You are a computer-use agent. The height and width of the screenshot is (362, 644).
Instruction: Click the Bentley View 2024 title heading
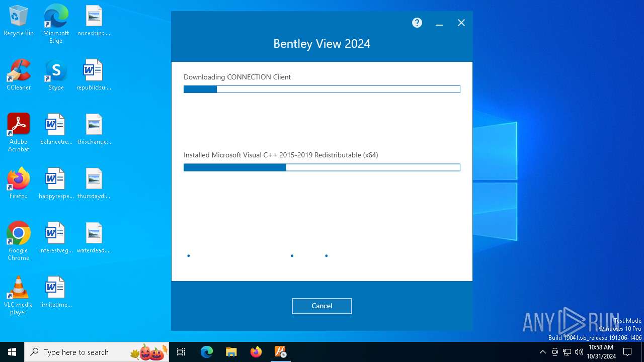[x=322, y=44]
